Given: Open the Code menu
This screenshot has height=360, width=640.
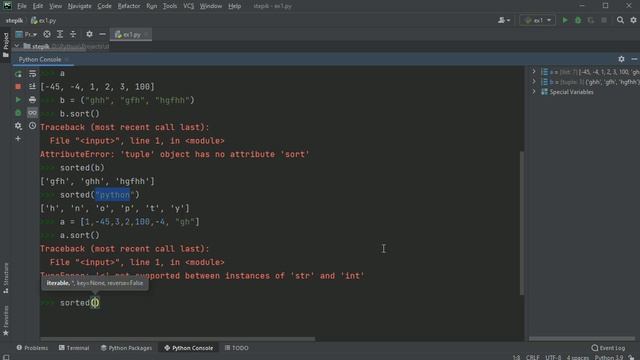Looking at the screenshot, I should tap(104, 6).
